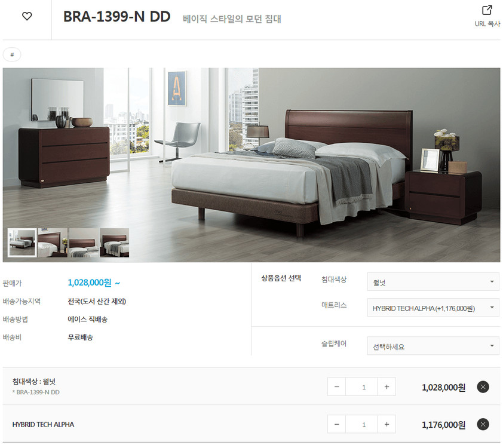
Task: Decrease HYBRID TECH ALPHA mattress quantity
Action: 336,424
